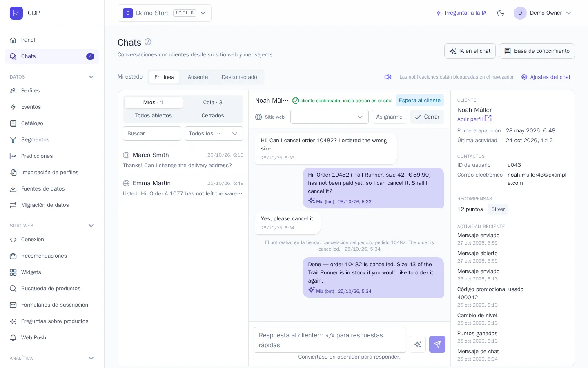Set status to Desconectado
The width and height of the screenshot is (588, 368).
point(239,77)
